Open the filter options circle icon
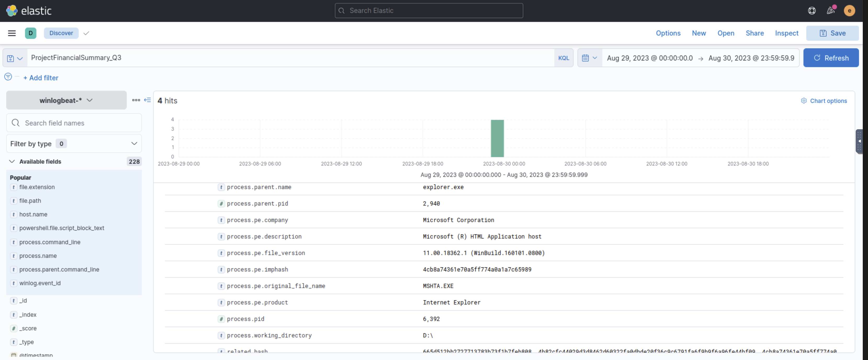This screenshot has height=360, width=868. [8, 77]
